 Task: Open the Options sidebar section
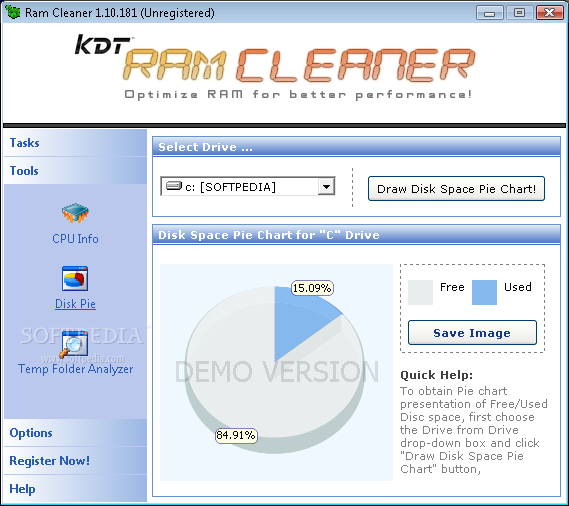click(75, 433)
